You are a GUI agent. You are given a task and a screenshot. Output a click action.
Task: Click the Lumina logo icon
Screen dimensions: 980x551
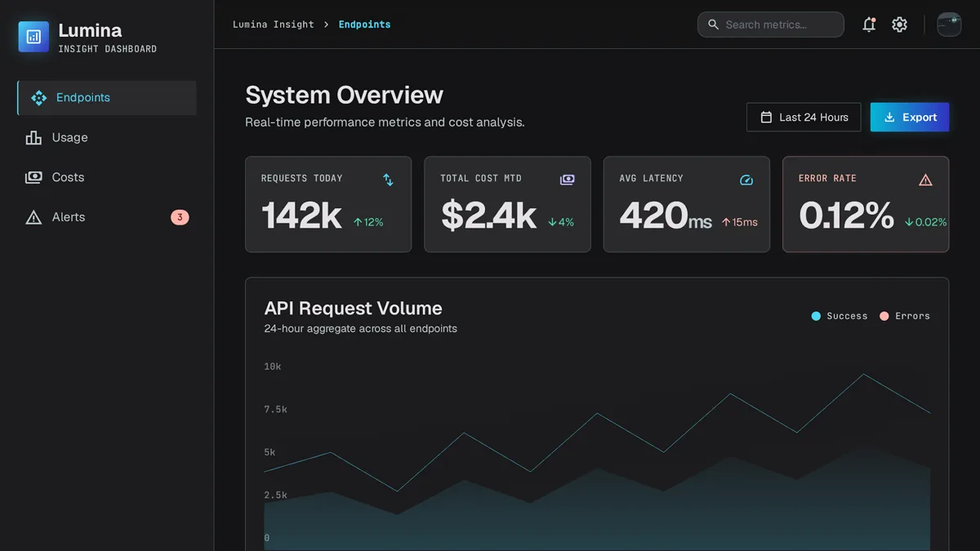(x=33, y=37)
